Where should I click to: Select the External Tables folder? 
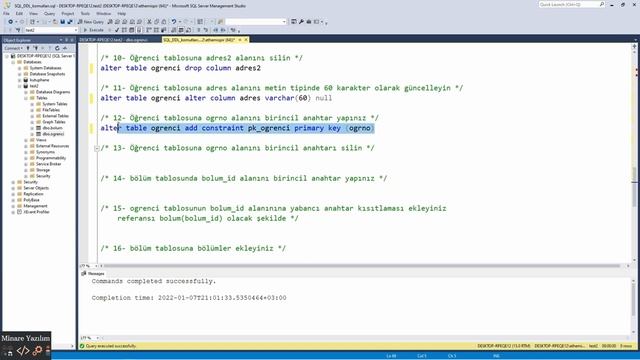coord(56,116)
